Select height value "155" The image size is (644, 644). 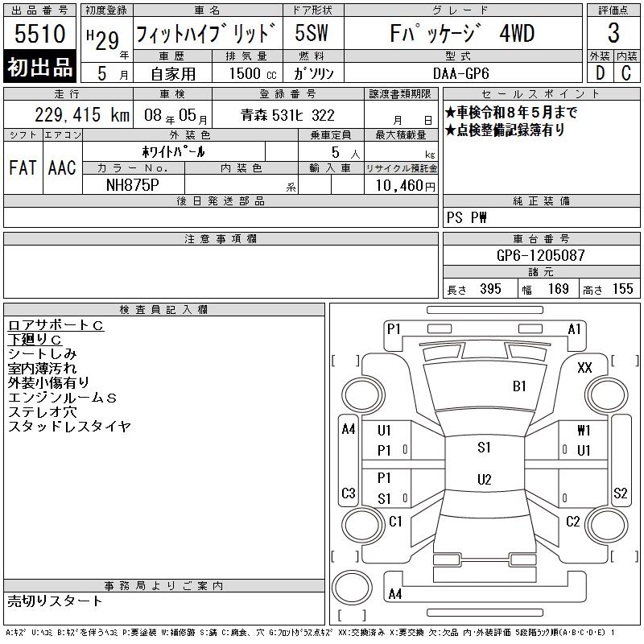click(x=622, y=289)
